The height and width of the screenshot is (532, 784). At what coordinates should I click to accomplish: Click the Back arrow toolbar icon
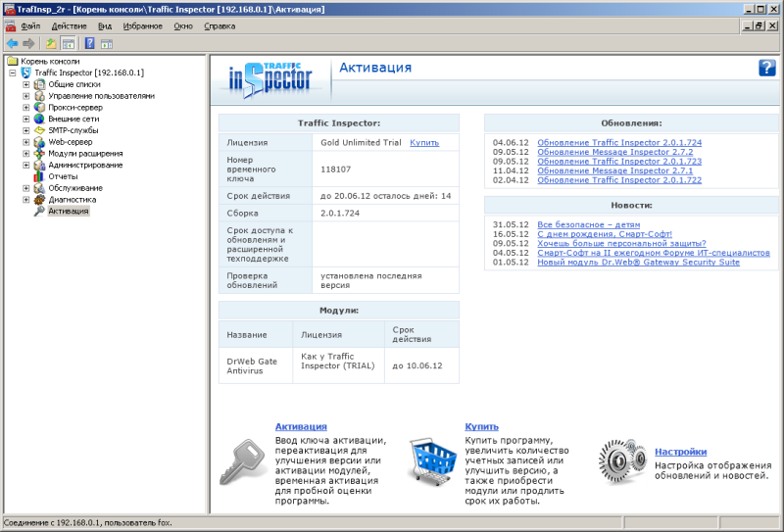click(x=12, y=43)
